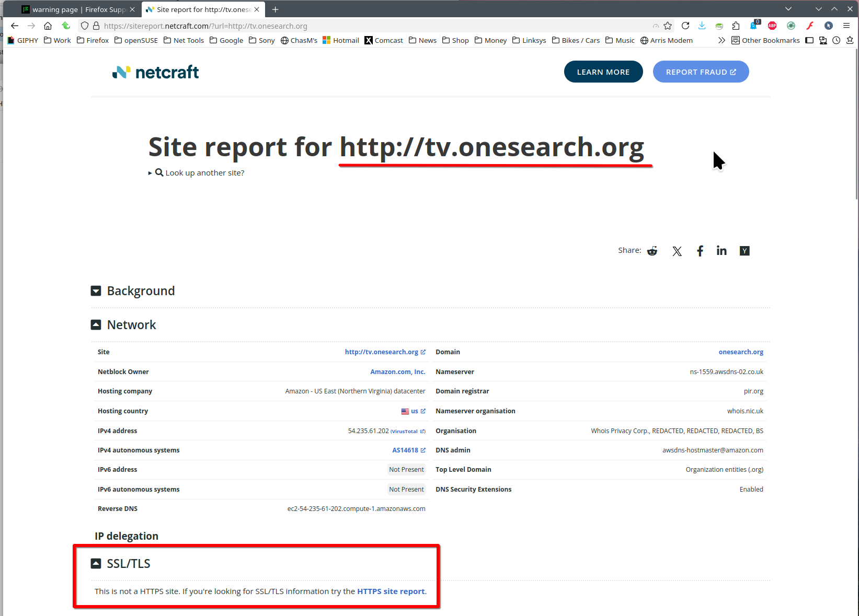Share the report on LinkedIn
Viewport: 859px width, 616px height.
click(x=721, y=251)
